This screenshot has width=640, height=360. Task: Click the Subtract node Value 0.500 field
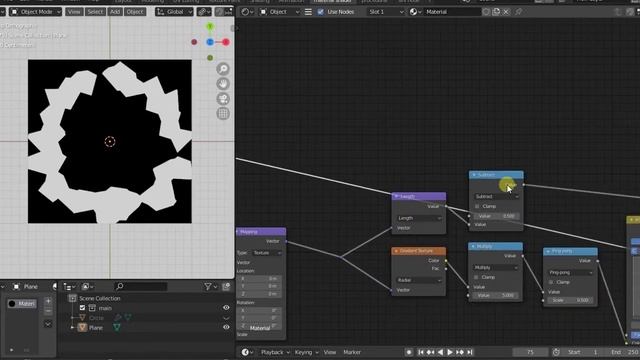pyautogui.click(x=496, y=216)
